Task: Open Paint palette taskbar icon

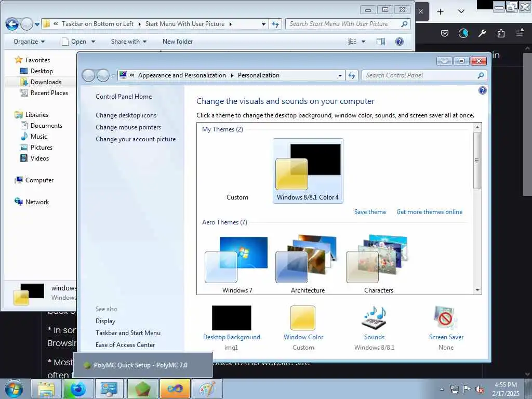Action: click(x=207, y=389)
